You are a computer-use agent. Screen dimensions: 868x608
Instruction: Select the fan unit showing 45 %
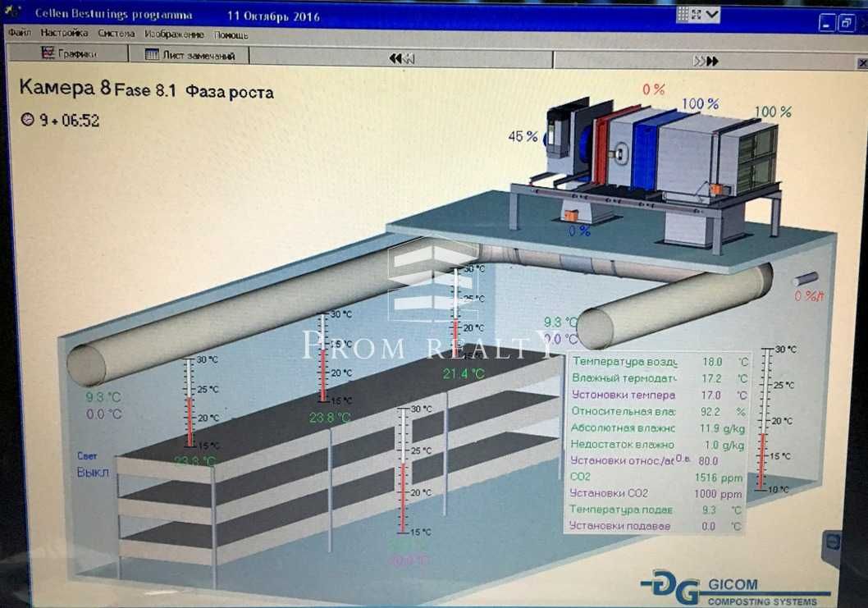point(566,140)
